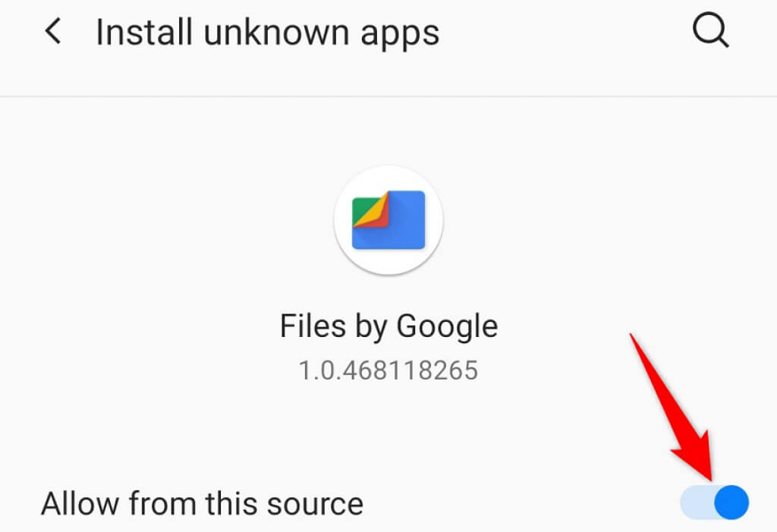Go back using the header arrow
The height and width of the screenshot is (532, 777).
(x=53, y=31)
